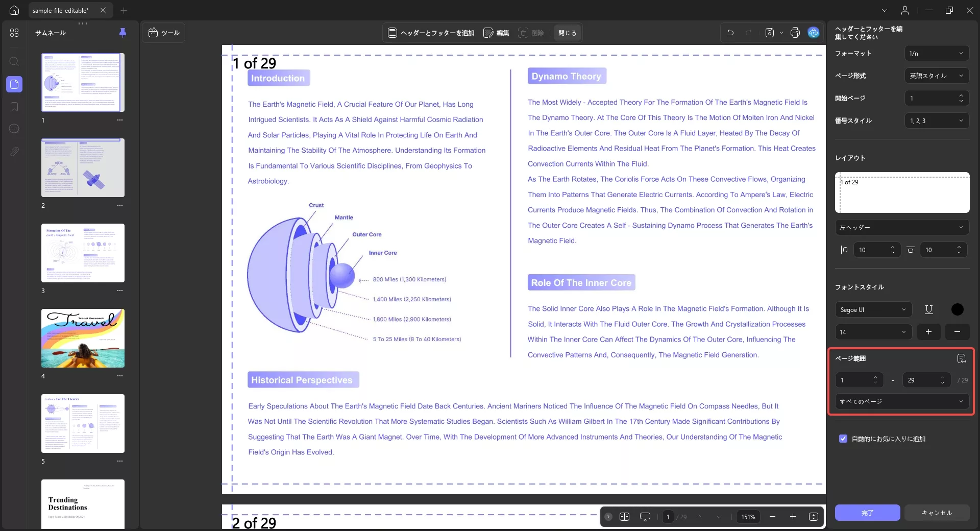Screen dimensions: 980x531
Task: Click the redo arrow
Action: 749,33
